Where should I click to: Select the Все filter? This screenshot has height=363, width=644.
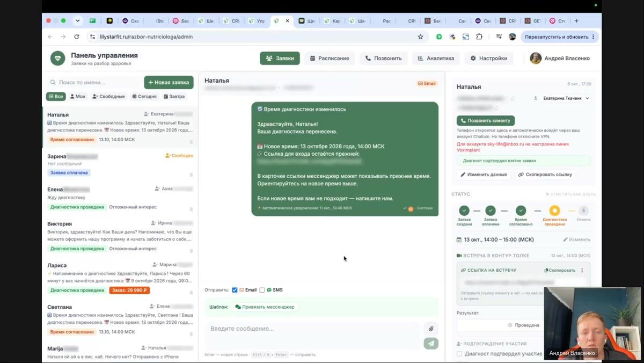pyautogui.click(x=56, y=97)
